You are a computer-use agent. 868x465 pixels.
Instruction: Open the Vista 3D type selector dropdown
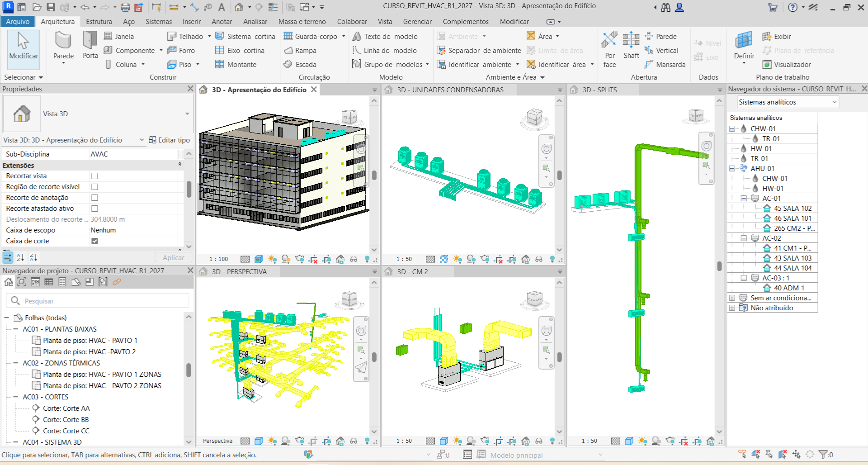coord(187,114)
